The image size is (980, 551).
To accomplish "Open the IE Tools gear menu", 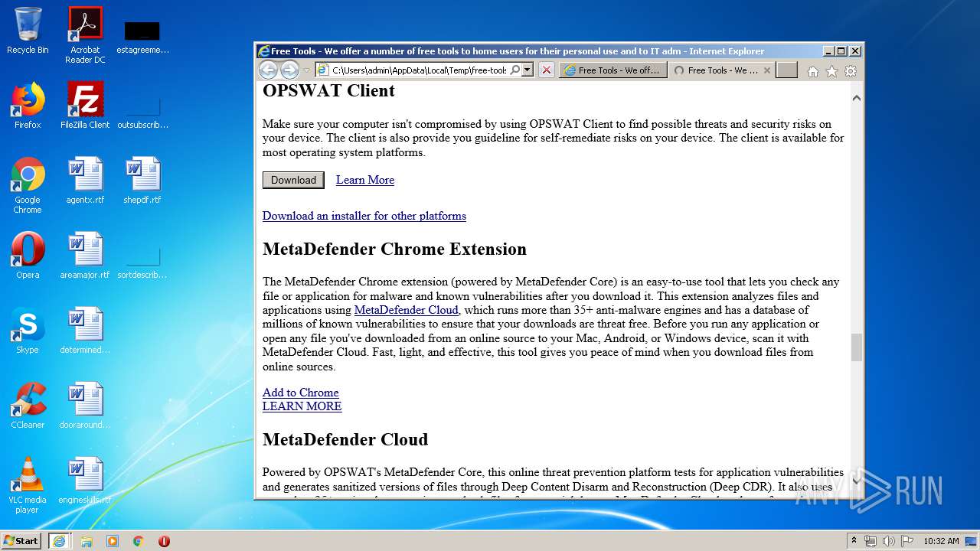I will pyautogui.click(x=850, y=71).
